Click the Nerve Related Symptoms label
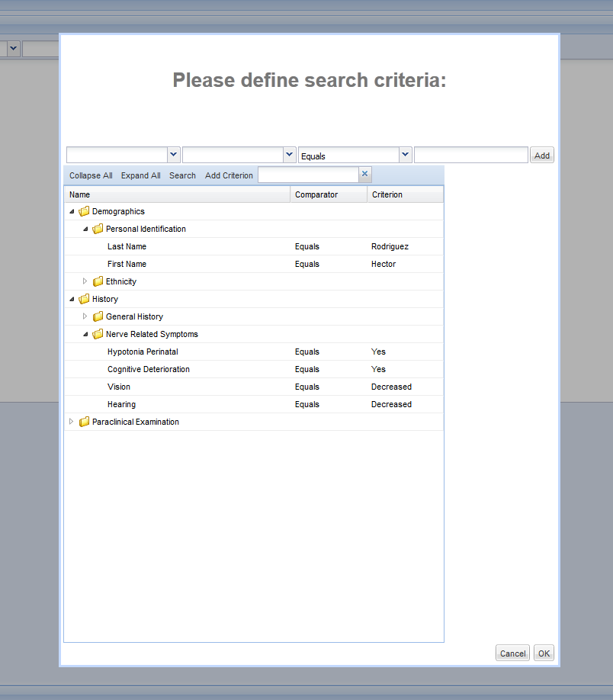The width and height of the screenshot is (613, 700). [152, 335]
